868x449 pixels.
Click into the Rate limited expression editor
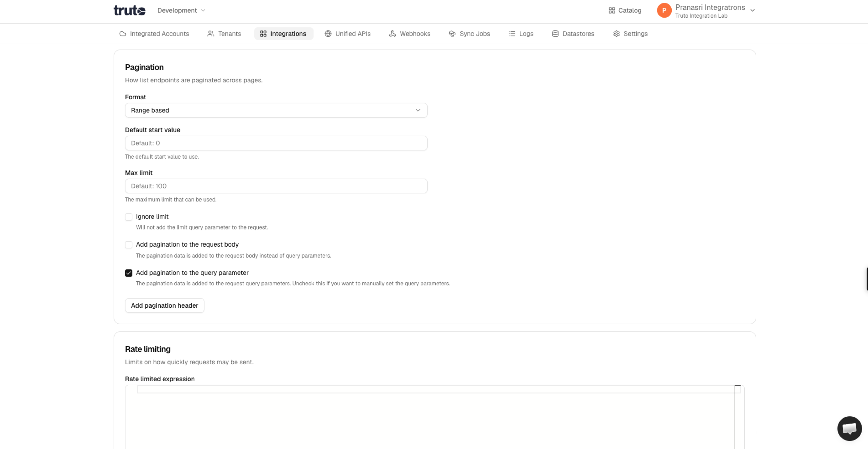[x=435, y=417]
